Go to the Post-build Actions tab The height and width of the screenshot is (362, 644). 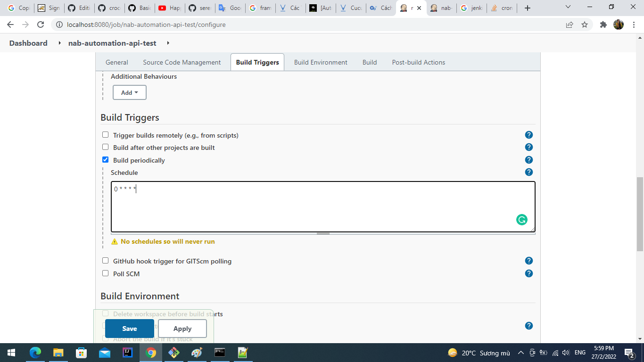419,62
